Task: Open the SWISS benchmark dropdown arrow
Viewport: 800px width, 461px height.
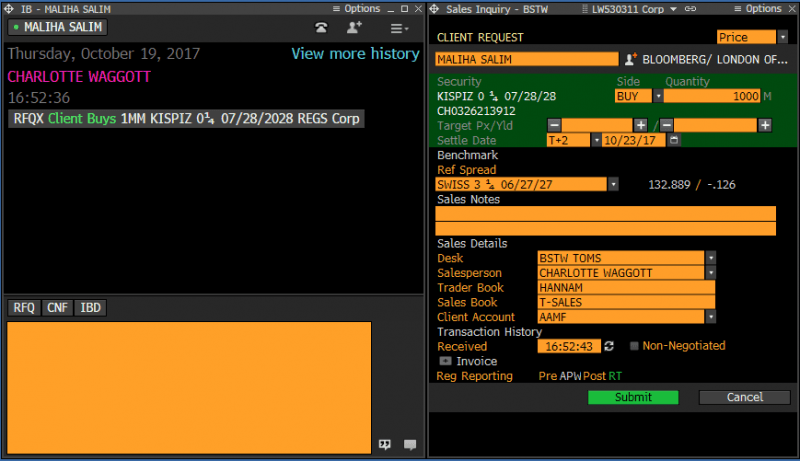Action: click(x=613, y=185)
